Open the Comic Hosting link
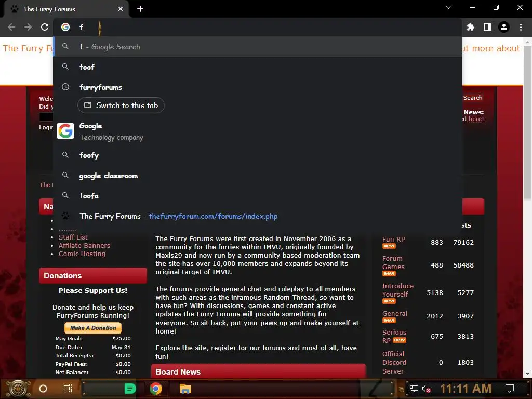Screen dimensions: 532x399 (x=82, y=254)
